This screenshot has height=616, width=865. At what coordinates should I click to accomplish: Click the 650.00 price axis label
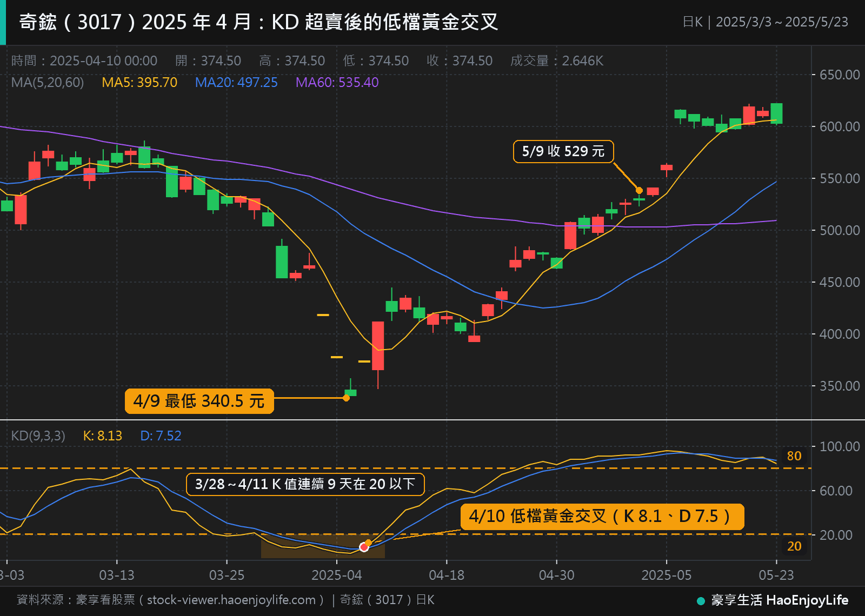coord(840,75)
